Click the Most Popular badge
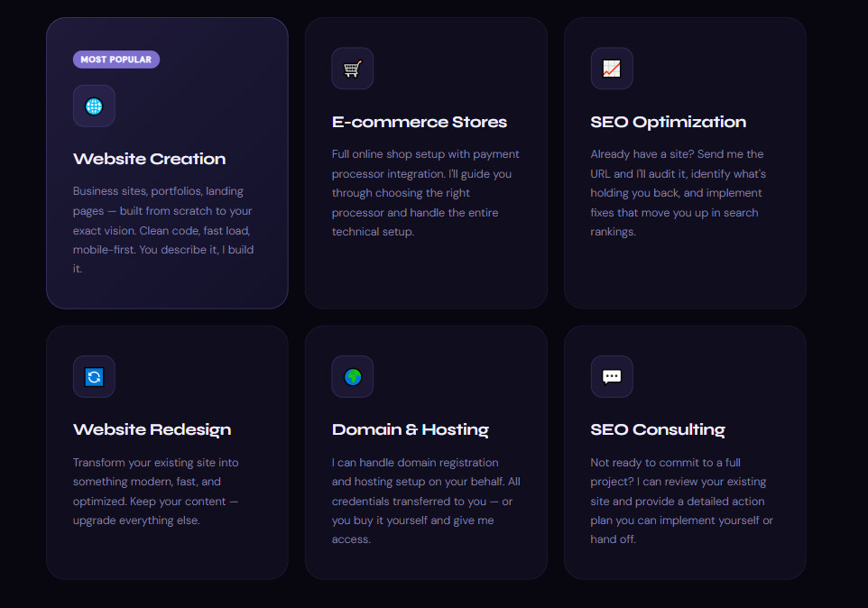868x608 pixels. 116,60
